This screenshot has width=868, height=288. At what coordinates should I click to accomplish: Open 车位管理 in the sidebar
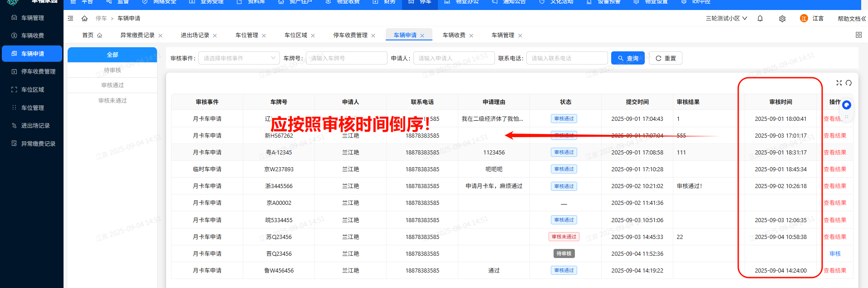32,108
